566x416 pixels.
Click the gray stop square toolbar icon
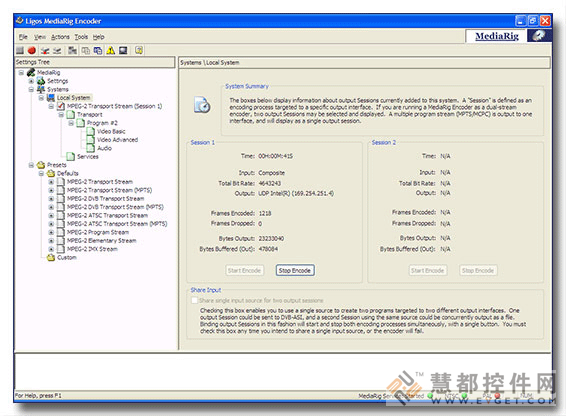tap(20, 51)
